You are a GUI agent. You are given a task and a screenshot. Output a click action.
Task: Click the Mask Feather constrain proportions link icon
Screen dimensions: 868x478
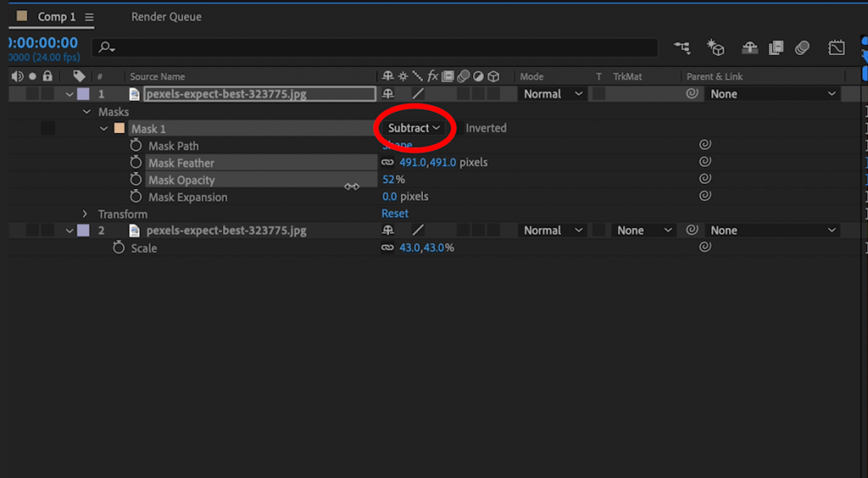tap(387, 163)
